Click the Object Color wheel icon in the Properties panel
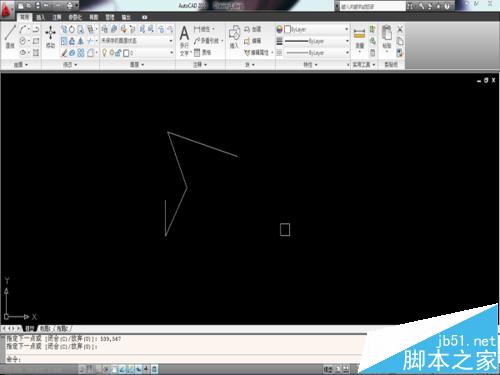Image resolution: width=500 pixels, height=375 pixels. (x=279, y=29)
